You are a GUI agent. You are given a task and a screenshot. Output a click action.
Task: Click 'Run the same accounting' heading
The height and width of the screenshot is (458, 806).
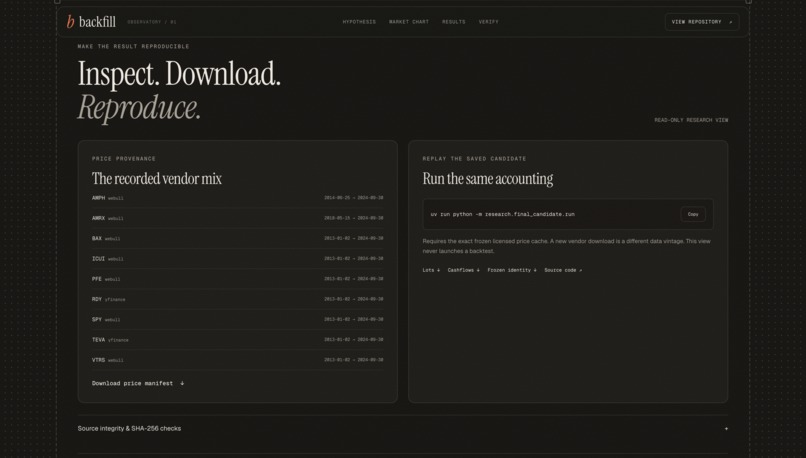click(x=488, y=179)
